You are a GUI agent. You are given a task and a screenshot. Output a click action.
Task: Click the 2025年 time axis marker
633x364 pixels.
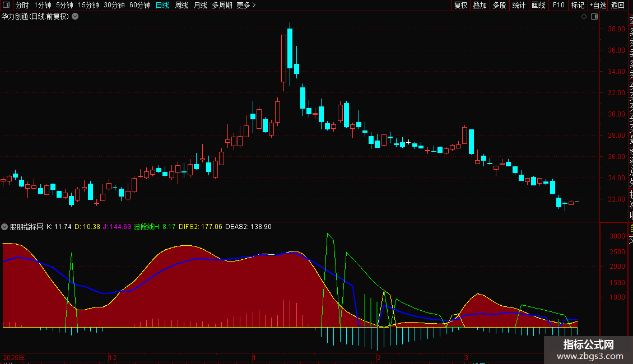pyautogui.click(x=14, y=357)
